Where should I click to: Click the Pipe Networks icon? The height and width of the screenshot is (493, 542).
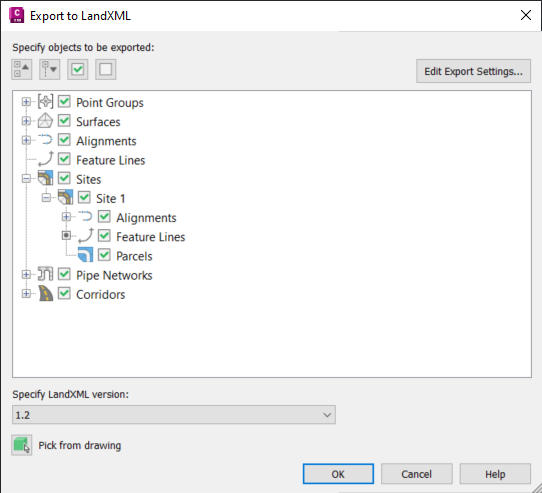click(x=45, y=275)
